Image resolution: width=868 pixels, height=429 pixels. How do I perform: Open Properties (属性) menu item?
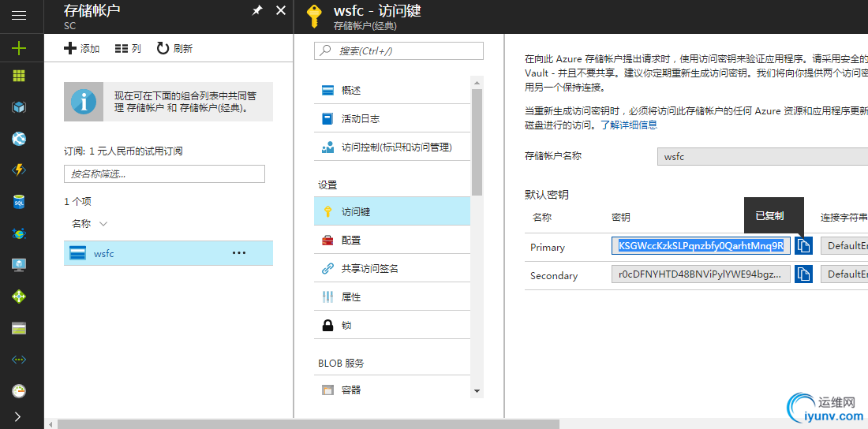tap(392, 297)
